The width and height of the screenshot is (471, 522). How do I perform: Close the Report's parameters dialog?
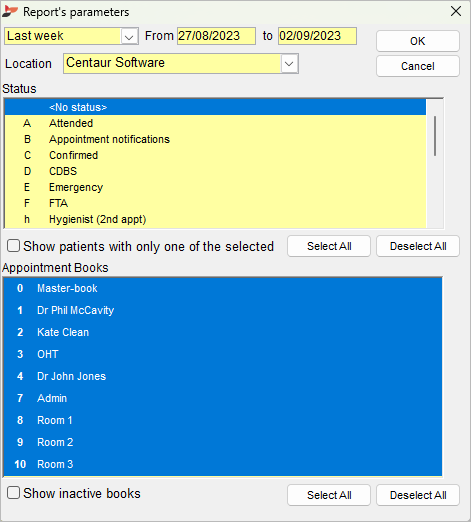[456, 11]
